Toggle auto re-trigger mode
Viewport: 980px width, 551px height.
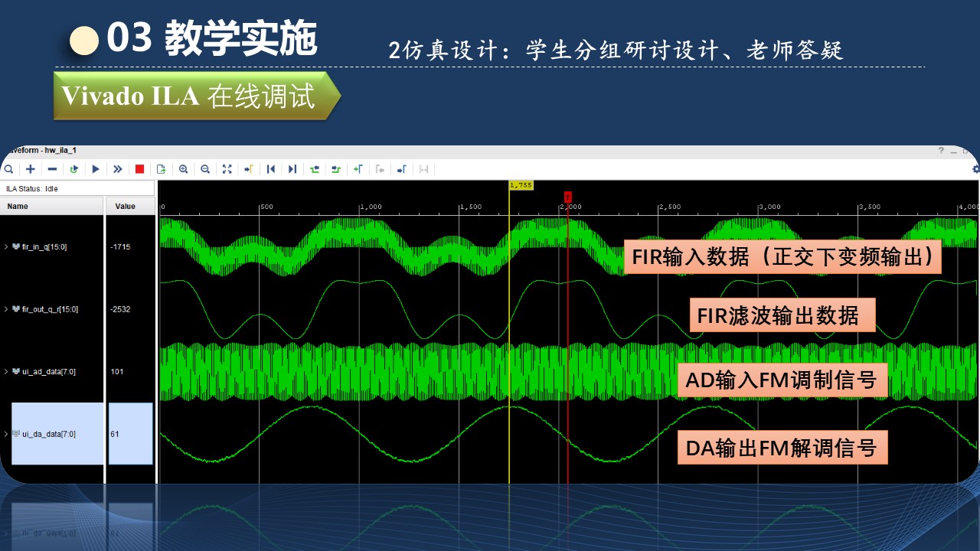[74, 169]
